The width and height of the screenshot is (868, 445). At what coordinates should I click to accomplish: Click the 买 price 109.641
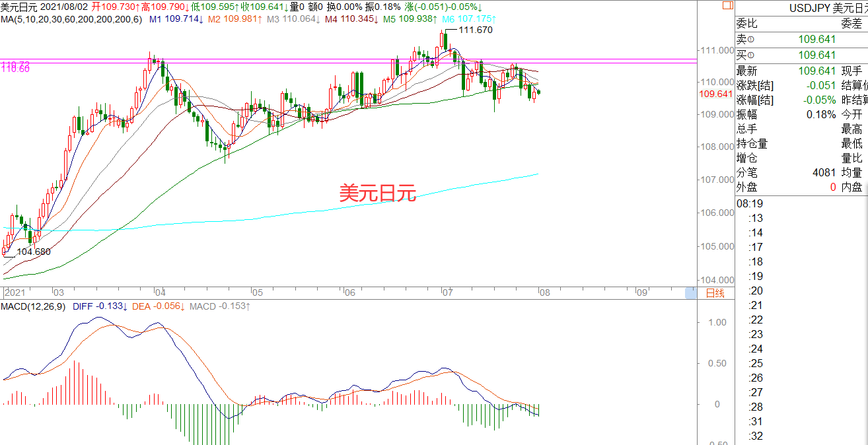[x=817, y=55]
